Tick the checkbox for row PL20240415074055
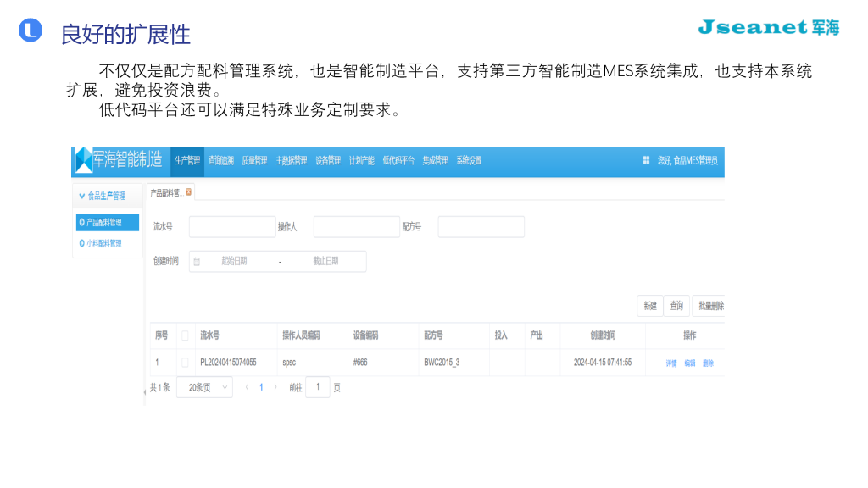 [x=186, y=361]
